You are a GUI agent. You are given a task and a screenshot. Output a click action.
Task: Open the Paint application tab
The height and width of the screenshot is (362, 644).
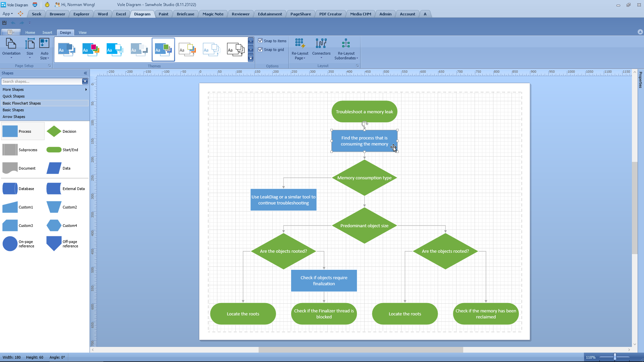coord(163,14)
